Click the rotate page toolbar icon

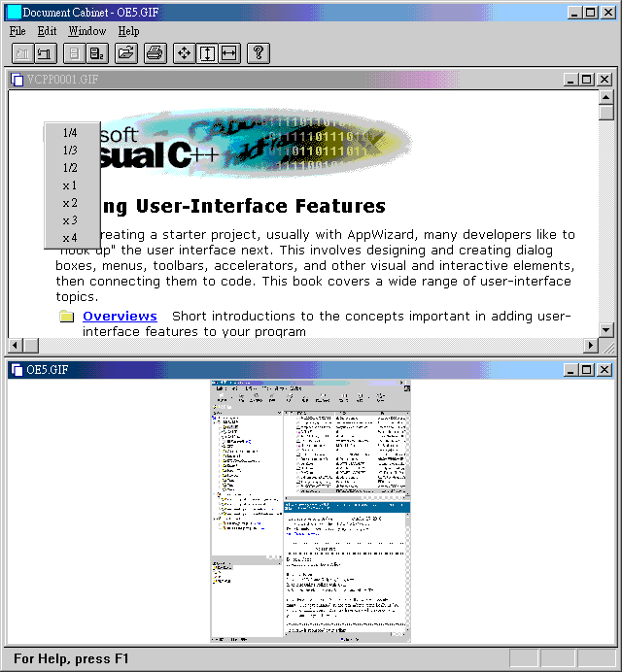[x=46, y=52]
